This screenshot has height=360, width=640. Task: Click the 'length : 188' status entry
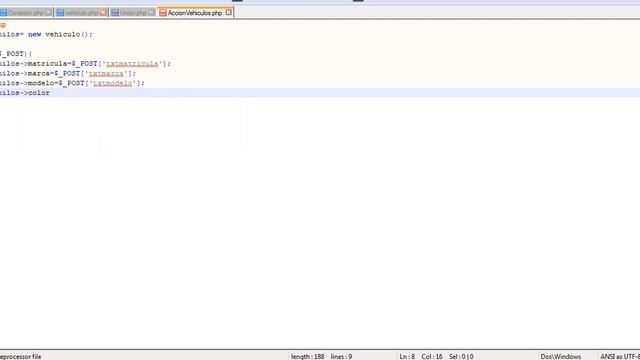pos(307,356)
